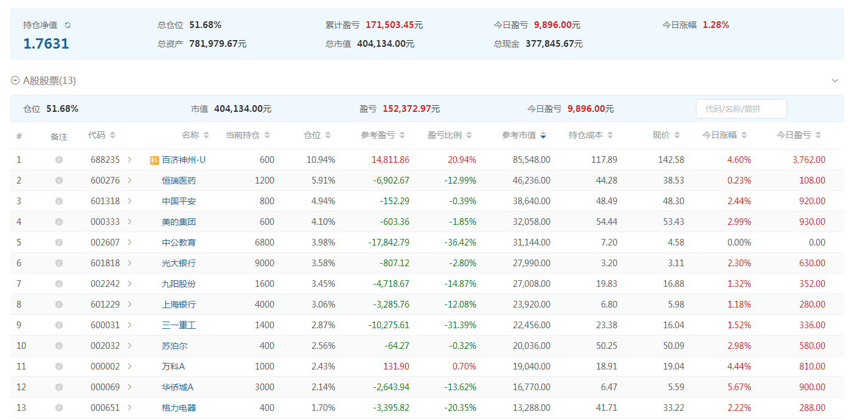
Task: Expand arrow next to code 601318
Action: [x=130, y=201]
